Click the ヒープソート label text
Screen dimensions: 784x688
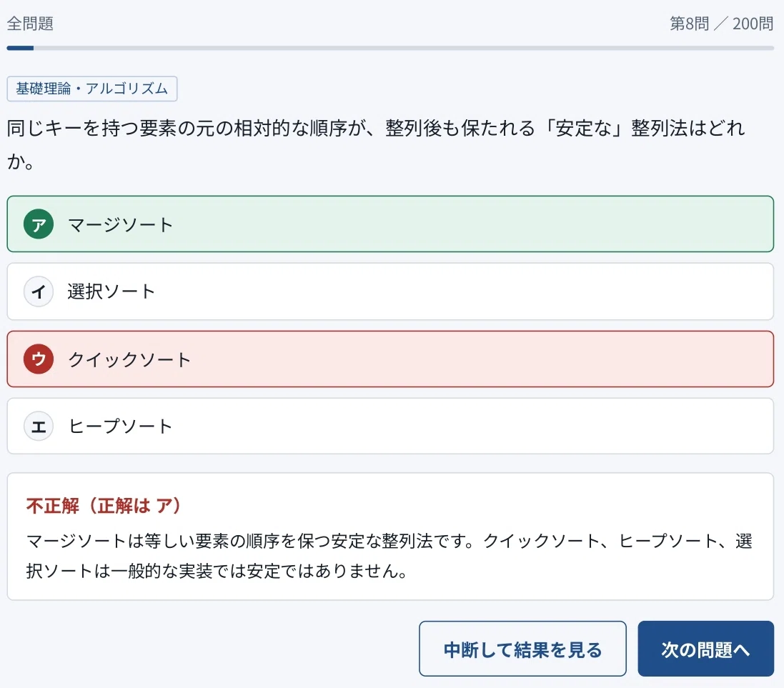[121, 427]
